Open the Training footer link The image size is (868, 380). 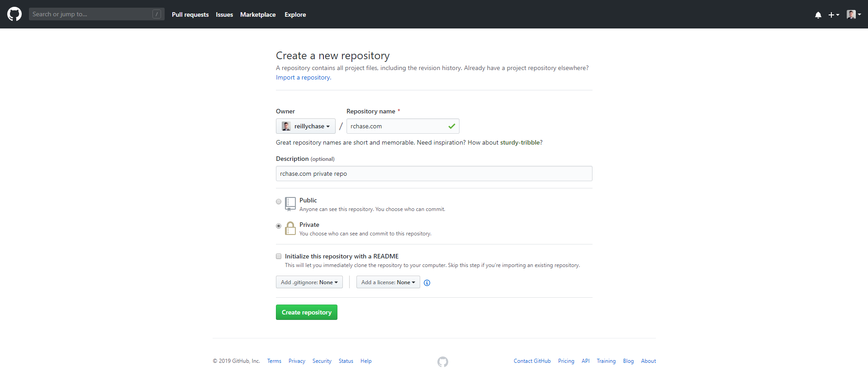(x=606, y=361)
